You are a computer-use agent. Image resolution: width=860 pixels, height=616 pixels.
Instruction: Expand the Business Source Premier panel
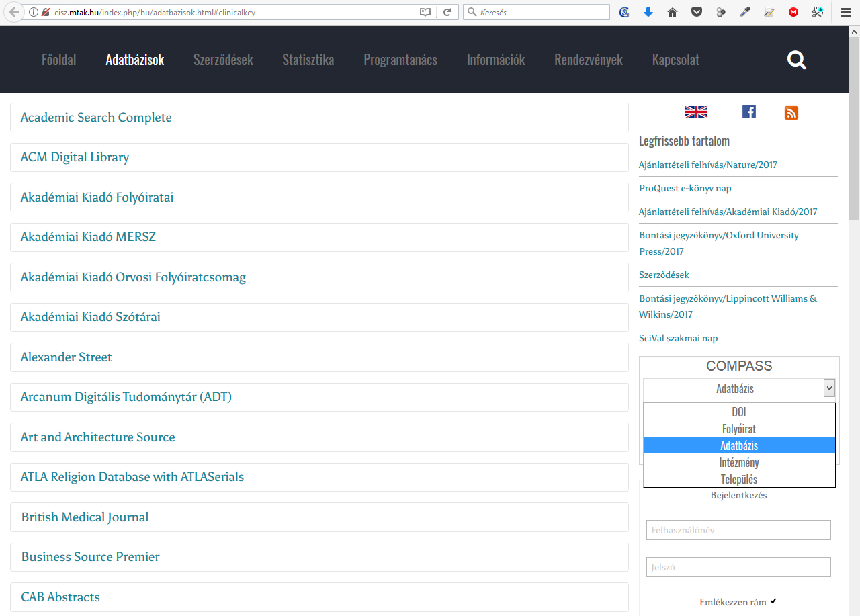coord(319,557)
